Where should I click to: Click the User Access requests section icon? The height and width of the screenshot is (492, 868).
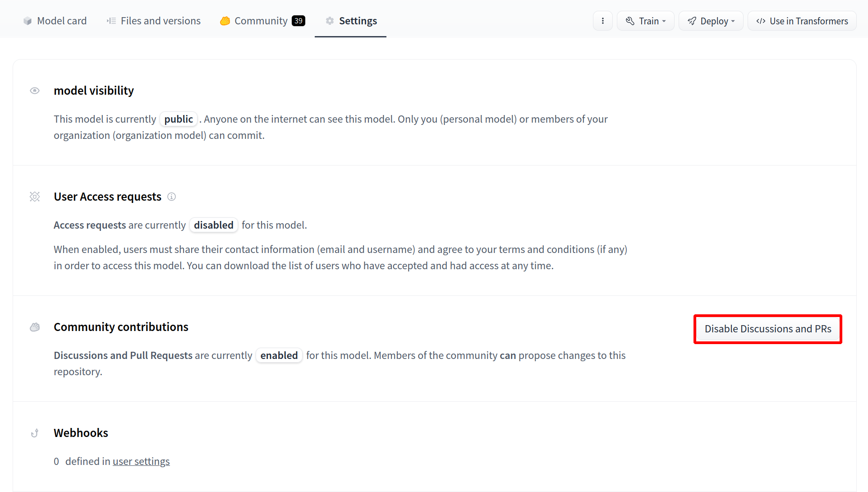click(35, 197)
